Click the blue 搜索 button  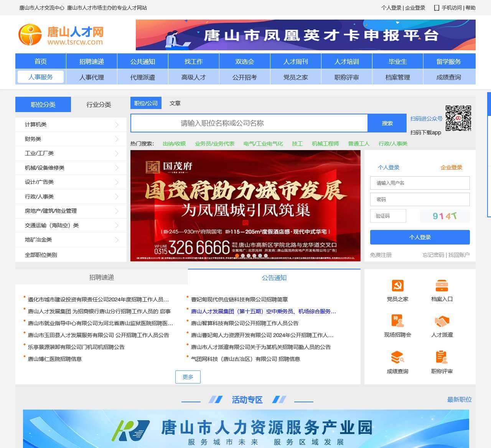click(x=387, y=123)
